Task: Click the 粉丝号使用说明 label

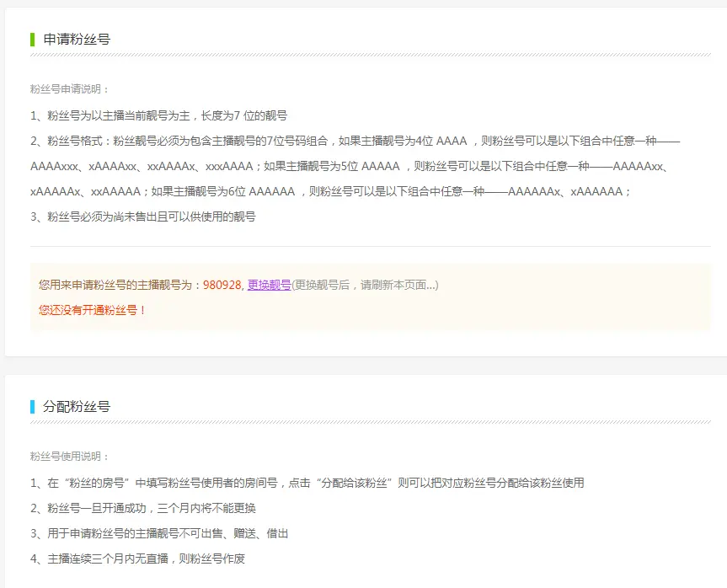Action: pyautogui.click(x=69, y=457)
